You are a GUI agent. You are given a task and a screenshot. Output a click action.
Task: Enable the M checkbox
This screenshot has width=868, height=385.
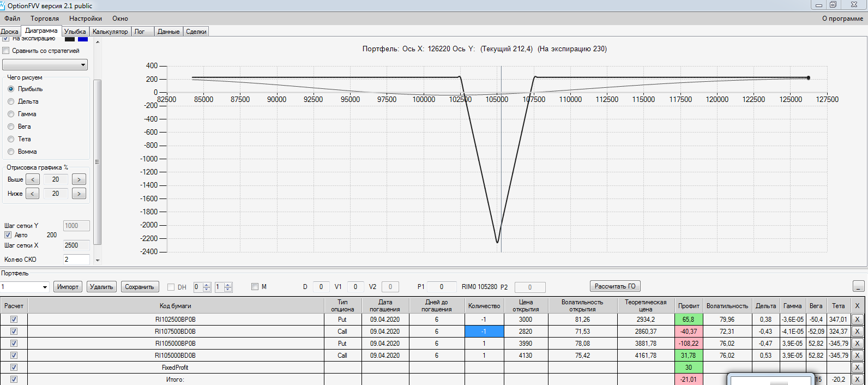coord(255,287)
